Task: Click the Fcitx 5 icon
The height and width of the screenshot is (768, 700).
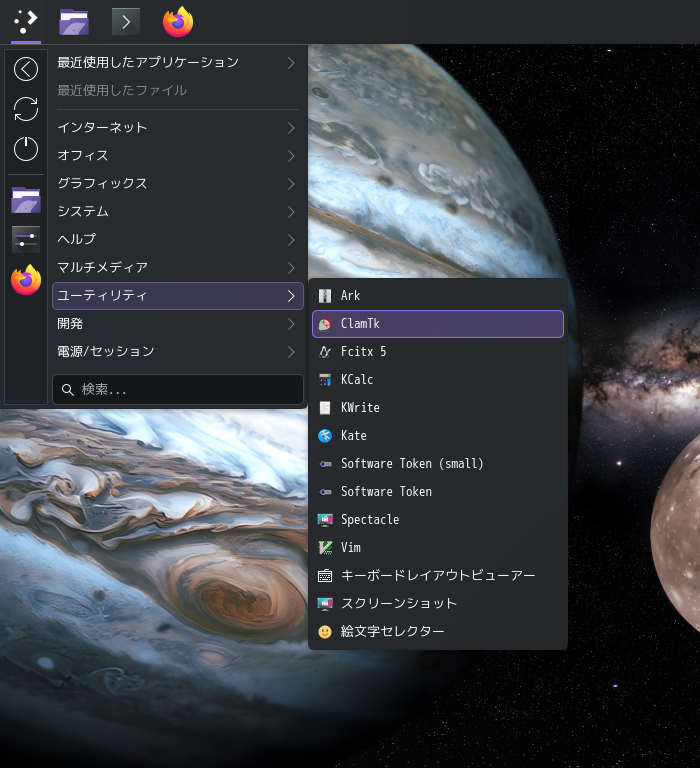Action: [325, 352]
